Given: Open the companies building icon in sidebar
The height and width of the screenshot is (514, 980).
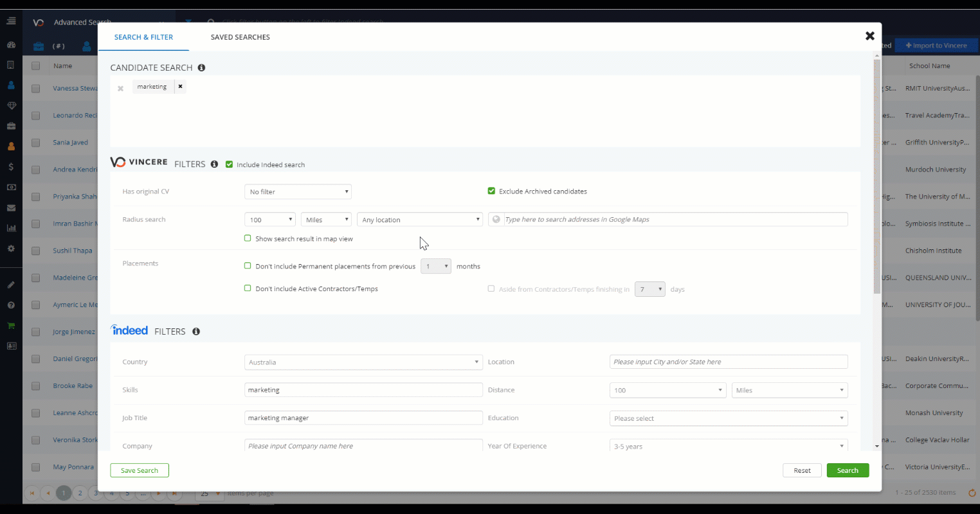Looking at the screenshot, I should pos(11,65).
